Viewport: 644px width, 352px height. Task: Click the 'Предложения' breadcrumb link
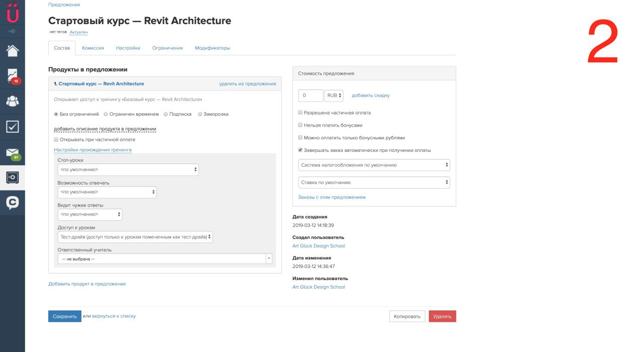coord(64,5)
